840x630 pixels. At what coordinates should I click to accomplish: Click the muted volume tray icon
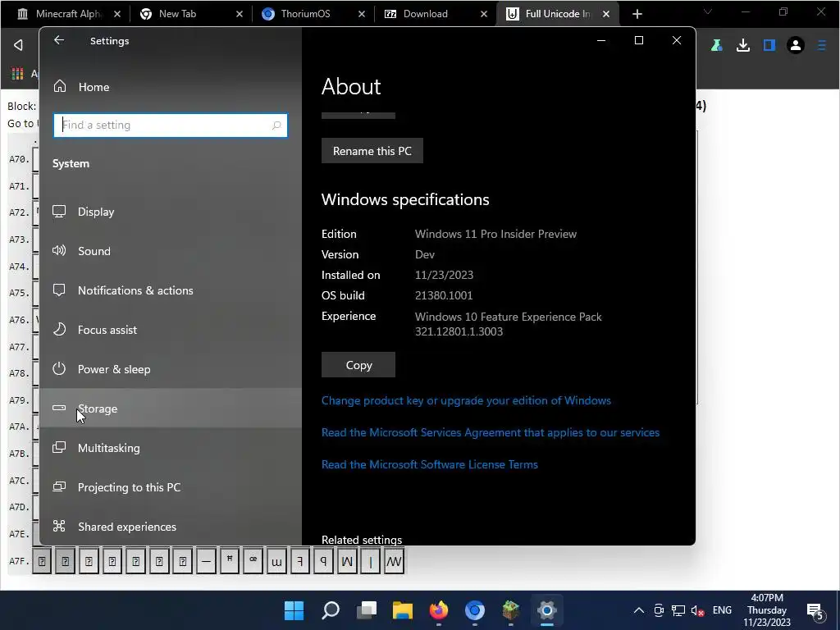tap(697, 610)
